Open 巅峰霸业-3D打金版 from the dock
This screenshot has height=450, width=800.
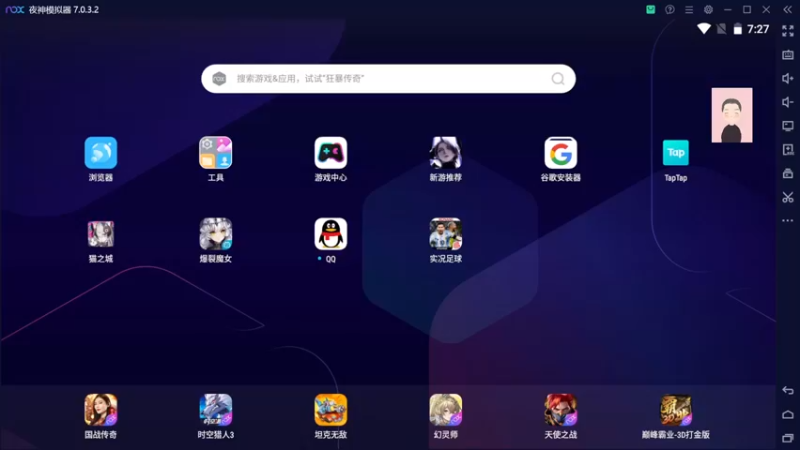(676, 410)
